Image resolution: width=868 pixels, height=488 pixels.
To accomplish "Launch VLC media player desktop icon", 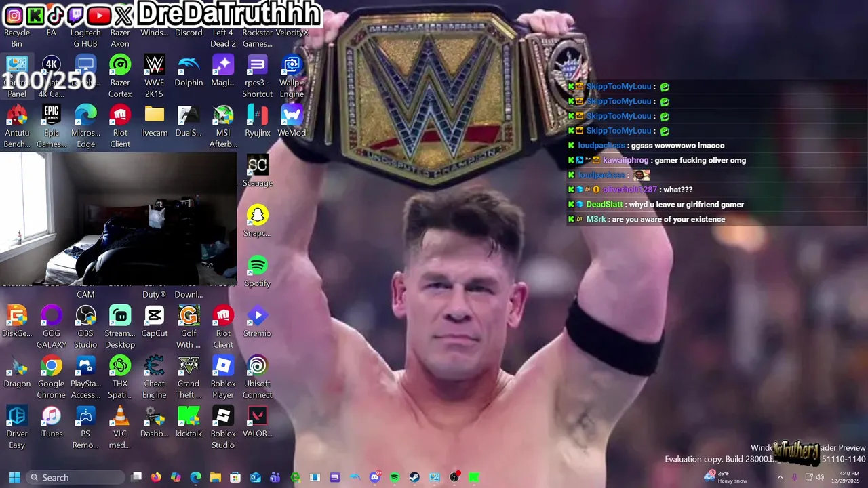I will coord(120,428).
